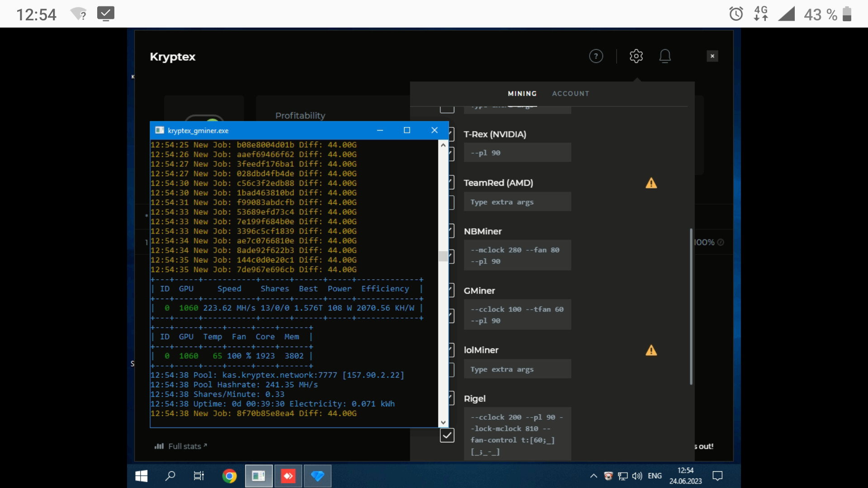Image resolution: width=868 pixels, height=488 pixels.
Task: Click the console scrollbar down arrow
Action: [443, 422]
